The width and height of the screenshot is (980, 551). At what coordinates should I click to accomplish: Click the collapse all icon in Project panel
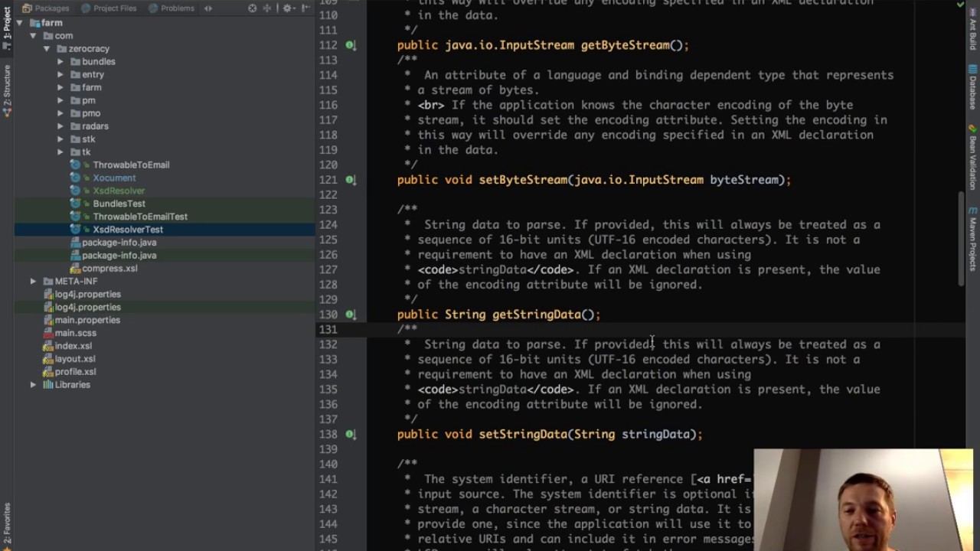click(x=267, y=8)
